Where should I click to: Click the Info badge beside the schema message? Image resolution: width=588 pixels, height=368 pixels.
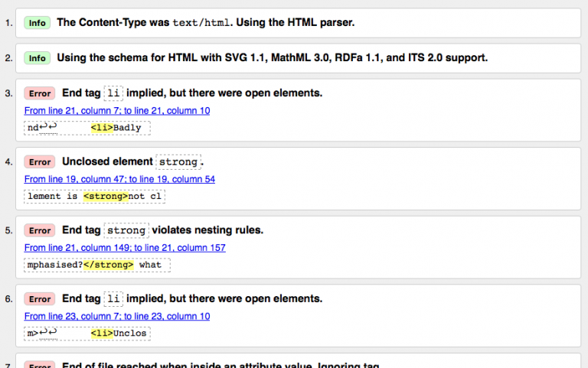coord(38,58)
